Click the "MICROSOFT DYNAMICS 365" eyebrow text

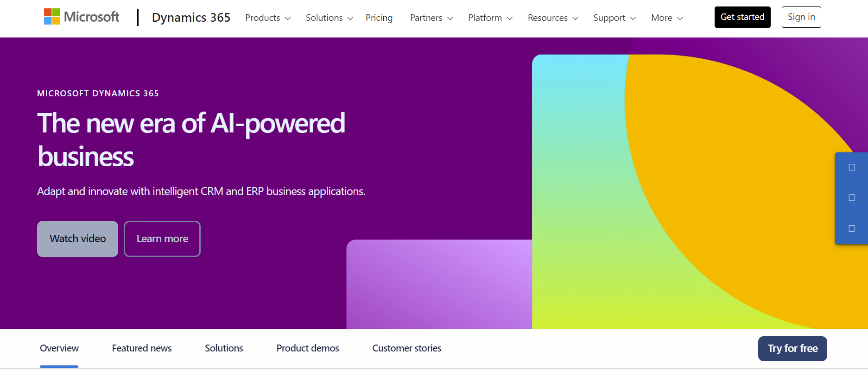coord(98,94)
